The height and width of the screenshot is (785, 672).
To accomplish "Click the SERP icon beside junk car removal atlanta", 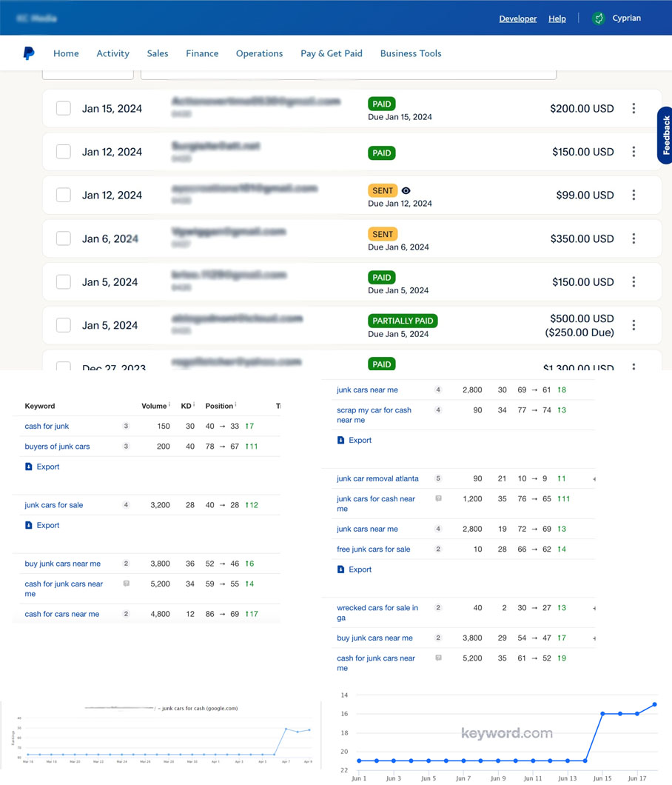I will click(x=438, y=479).
